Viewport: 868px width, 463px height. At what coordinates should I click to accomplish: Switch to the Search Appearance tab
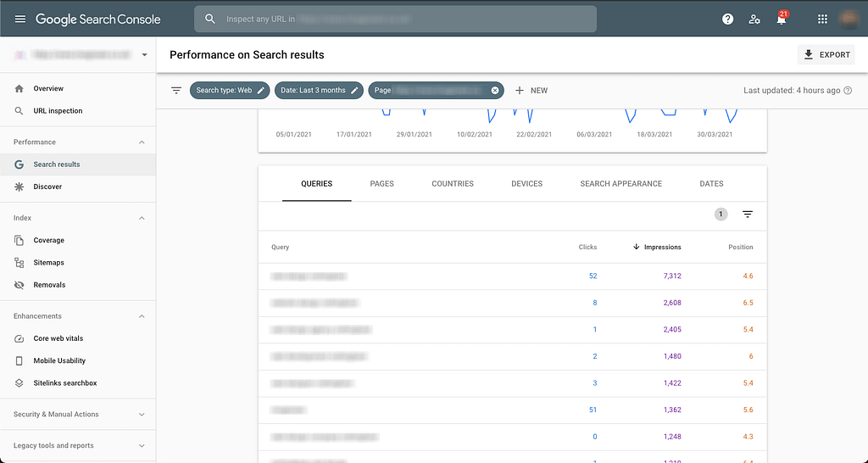621,184
